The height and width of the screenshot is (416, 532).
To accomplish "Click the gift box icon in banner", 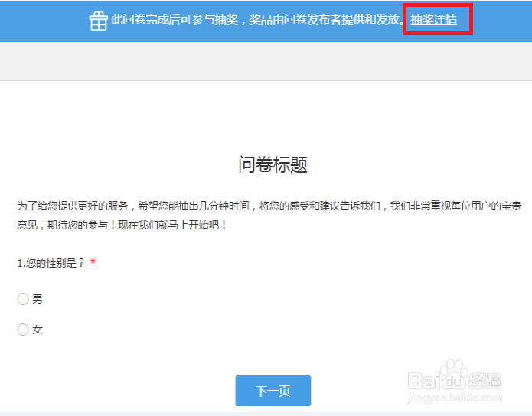I will tap(99, 21).
